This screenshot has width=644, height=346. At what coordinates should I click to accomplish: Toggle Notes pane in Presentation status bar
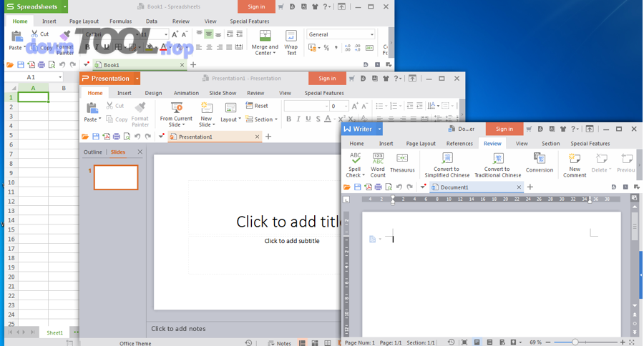279,343
